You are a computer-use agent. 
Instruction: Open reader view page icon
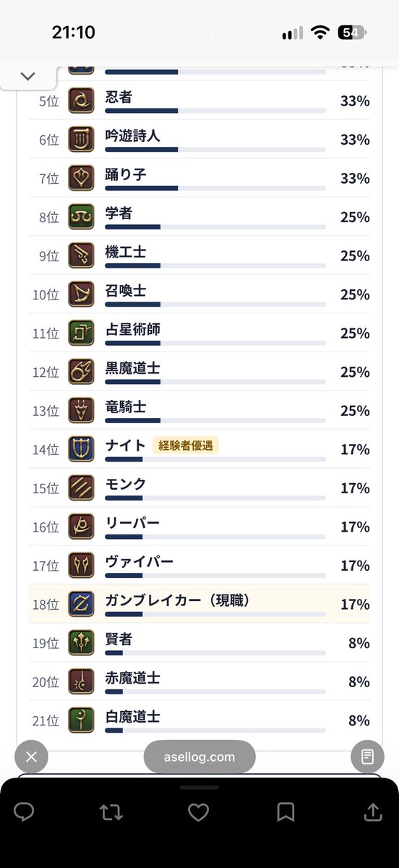coord(367,757)
